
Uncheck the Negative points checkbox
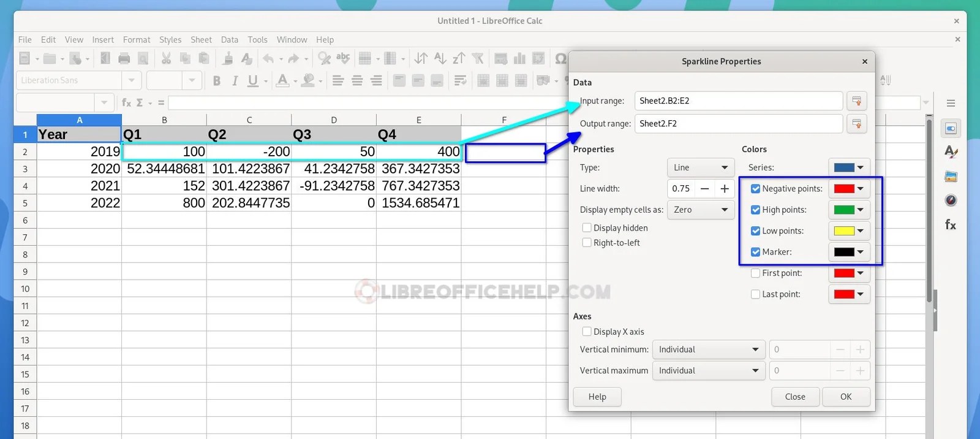[x=755, y=189]
